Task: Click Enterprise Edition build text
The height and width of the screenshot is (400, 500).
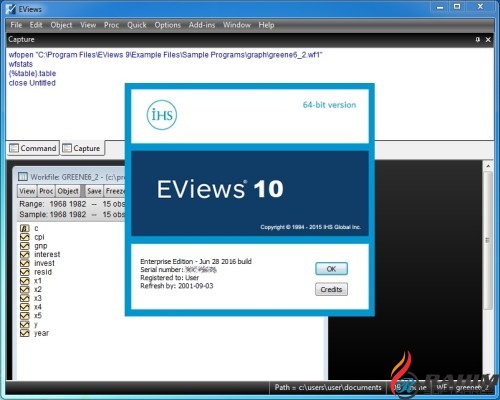Action: 196,261
